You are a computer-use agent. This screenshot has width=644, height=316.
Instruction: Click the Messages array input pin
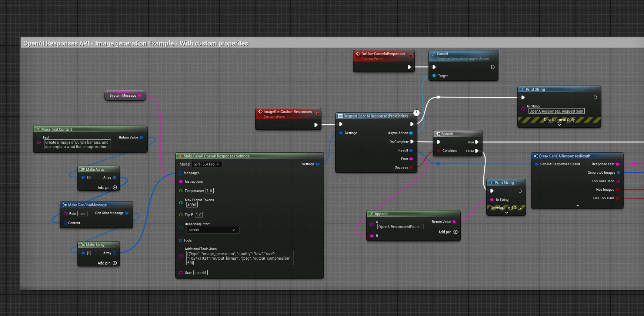181,173
